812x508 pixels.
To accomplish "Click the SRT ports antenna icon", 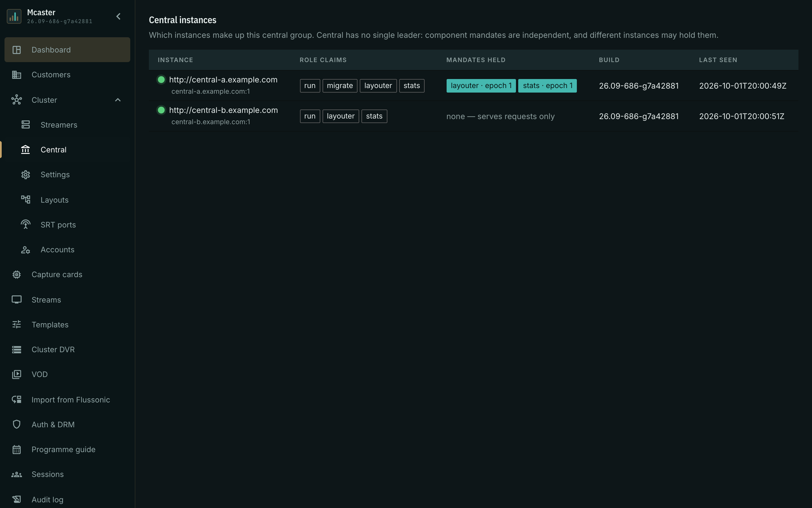I will point(25,224).
